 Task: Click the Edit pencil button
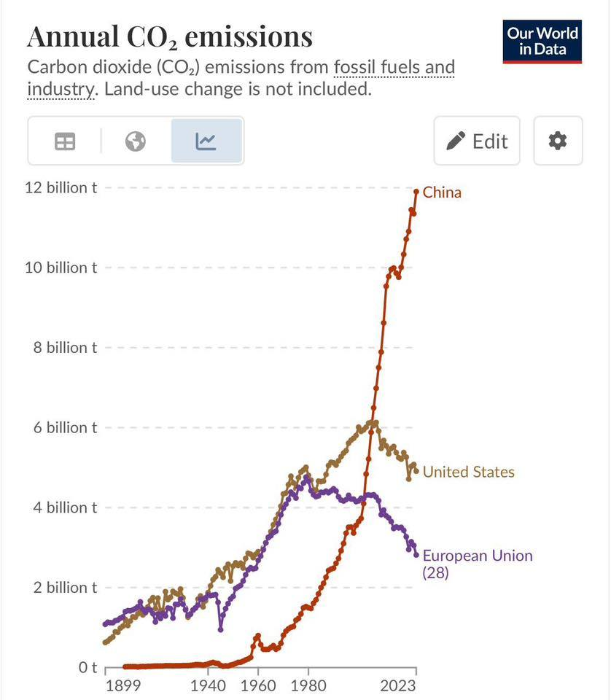coord(477,141)
